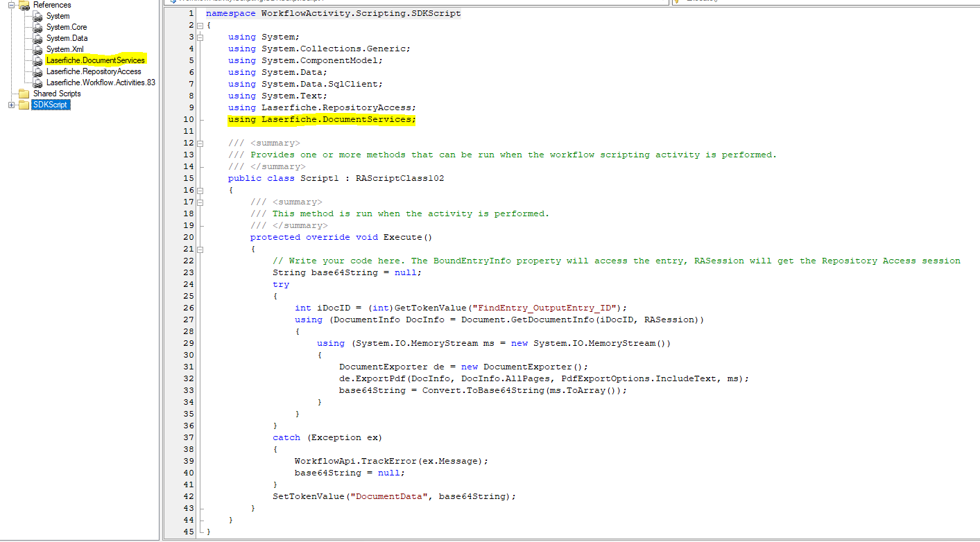Click the Shared Scripts folder icon
980x542 pixels.
(24, 94)
